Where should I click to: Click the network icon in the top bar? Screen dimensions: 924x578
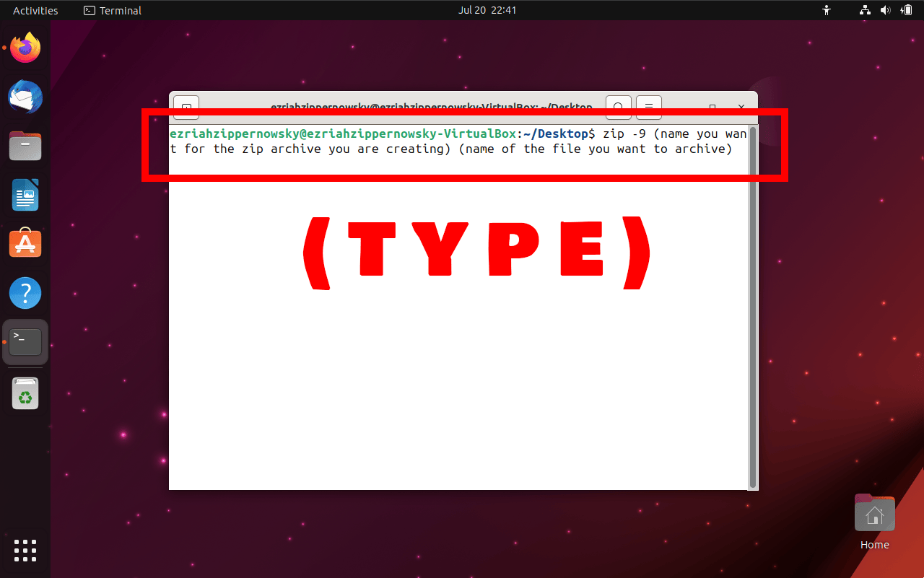[864, 10]
